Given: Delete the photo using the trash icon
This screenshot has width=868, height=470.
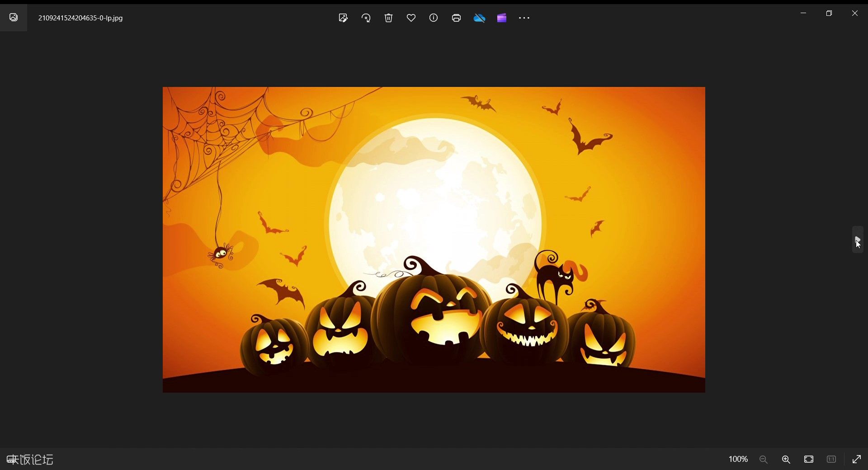Looking at the screenshot, I should coord(388,18).
